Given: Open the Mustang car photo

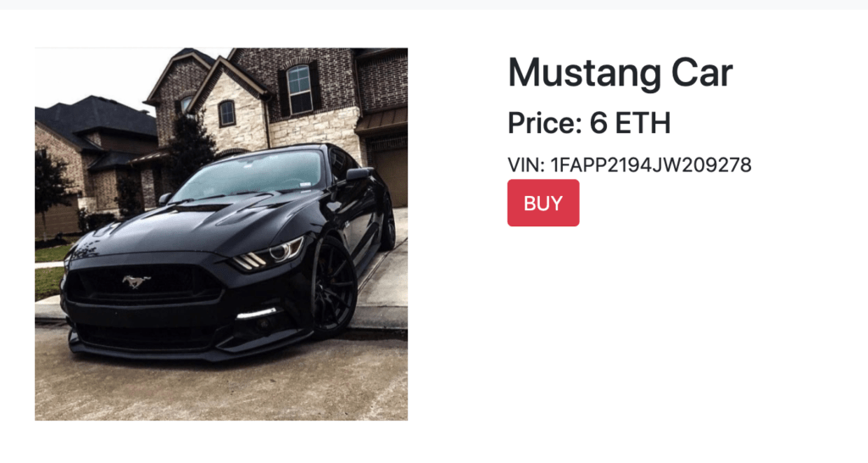Looking at the screenshot, I should pos(221,234).
